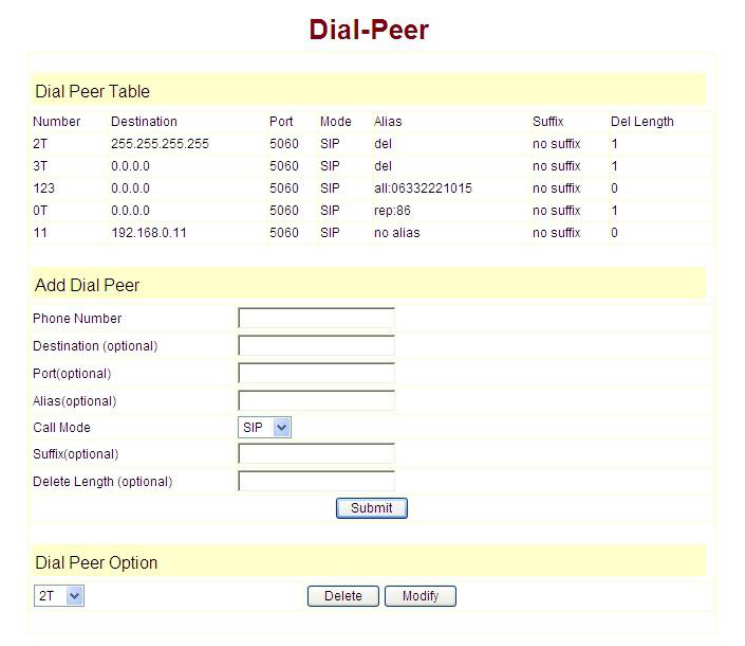Modify the selected dial peer
The height and width of the screenshot is (646, 745).
[x=420, y=596]
